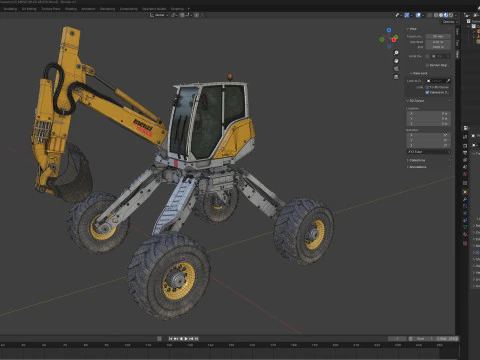Jump to timeline start frame
The height and width of the screenshot is (360, 480).
coord(170,339)
